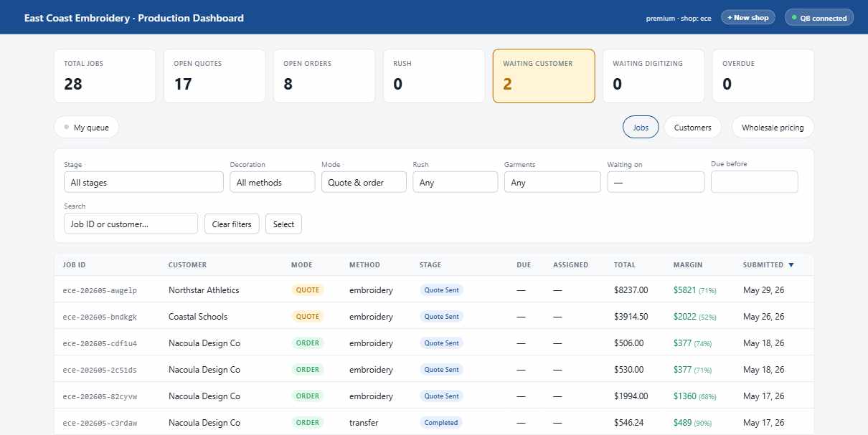The image size is (868, 435).
Task: Open job ece-202605-c3rdaw
Action: [100, 423]
